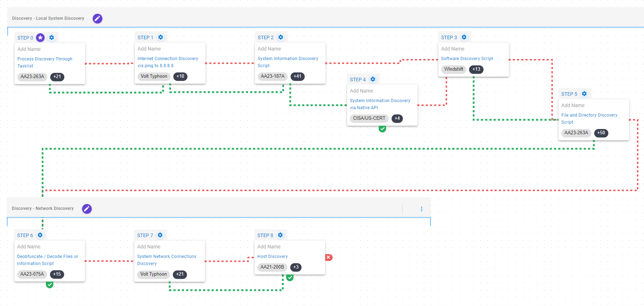The height and width of the screenshot is (306, 644).
Task: Open settings gear for Step 3
Action: (464, 37)
